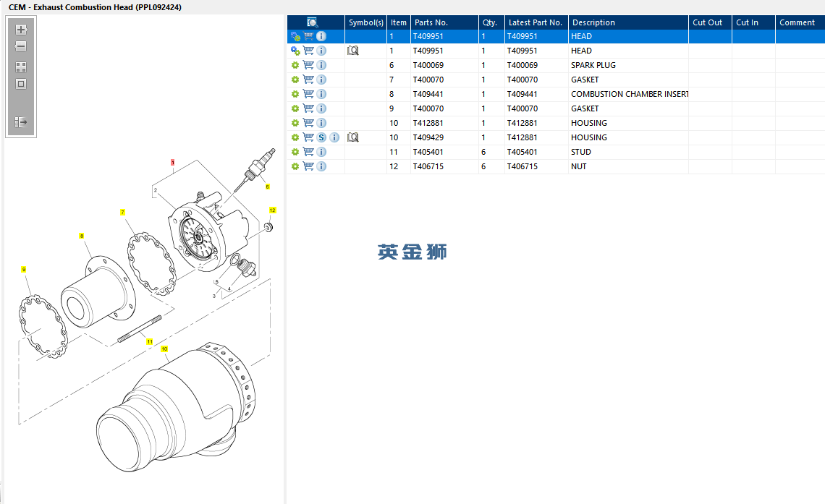Open info for item 9 GASKET
The image size is (825, 504).
pos(321,108)
